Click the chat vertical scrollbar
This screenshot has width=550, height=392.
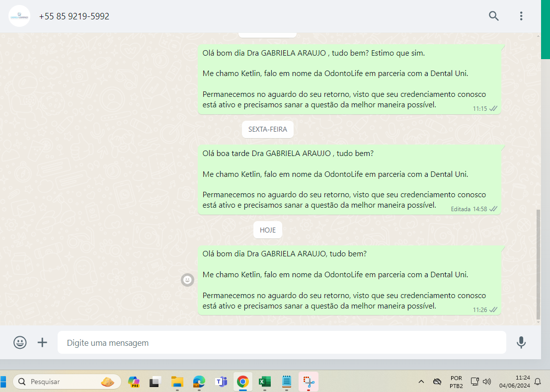tap(538, 265)
